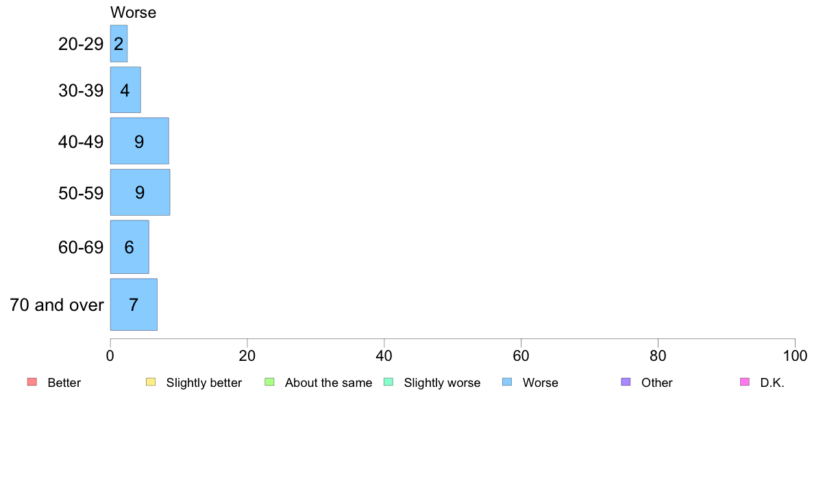Click the Worse chart title
Image resolution: width=814 pixels, height=504 pixels.
(133, 12)
